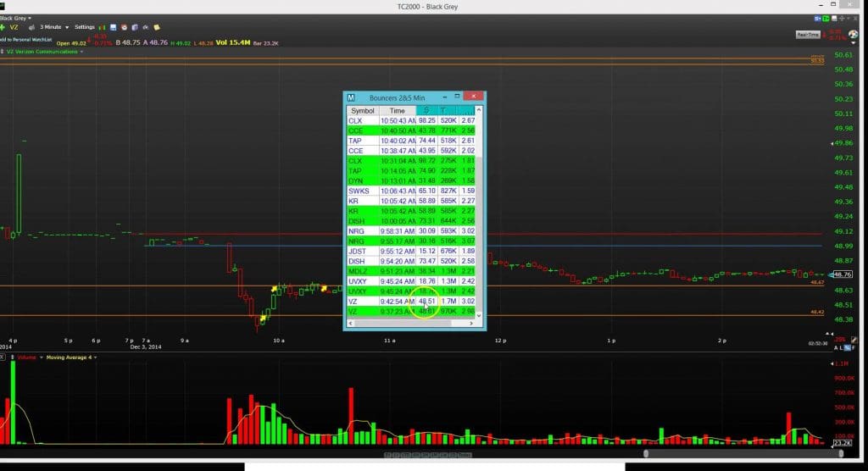The height and width of the screenshot is (471, 868).
Task: Click the VZ symbol field
Action: pyautogui.click(x=14, y=27)
